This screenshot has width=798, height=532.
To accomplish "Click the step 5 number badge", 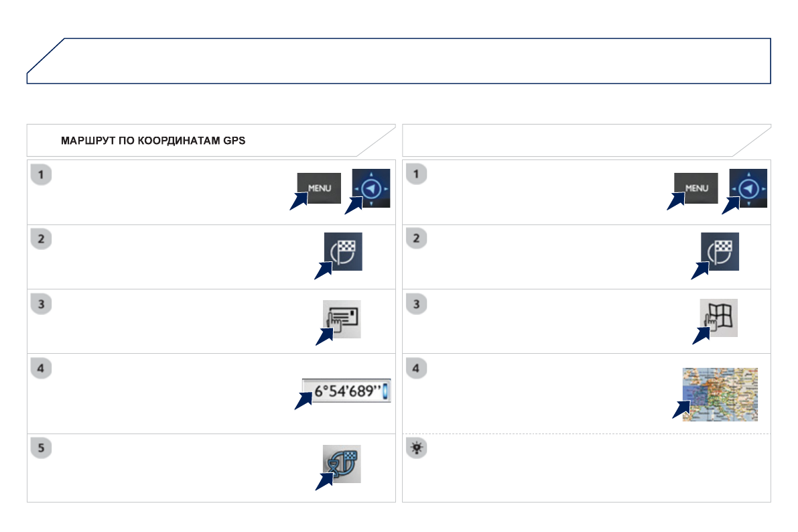I will (41, 448).
